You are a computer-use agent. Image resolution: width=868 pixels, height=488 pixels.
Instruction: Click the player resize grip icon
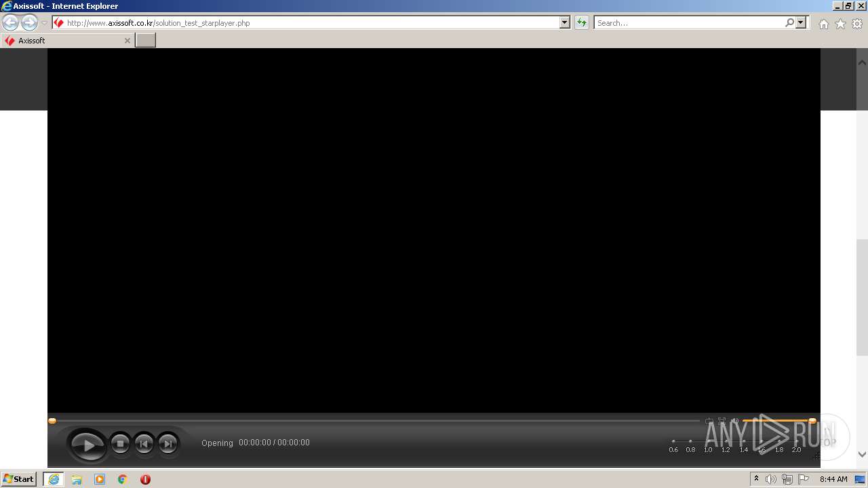point(815,457)
